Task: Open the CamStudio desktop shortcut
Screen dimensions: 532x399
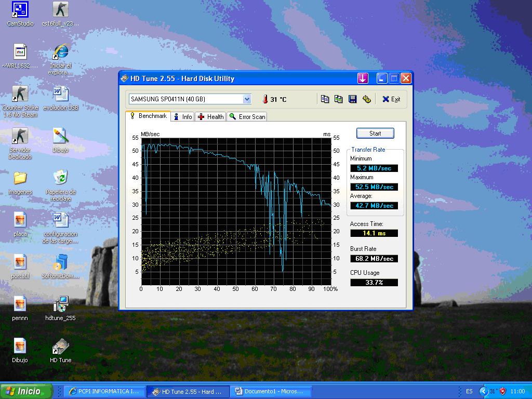Action: 20,14
